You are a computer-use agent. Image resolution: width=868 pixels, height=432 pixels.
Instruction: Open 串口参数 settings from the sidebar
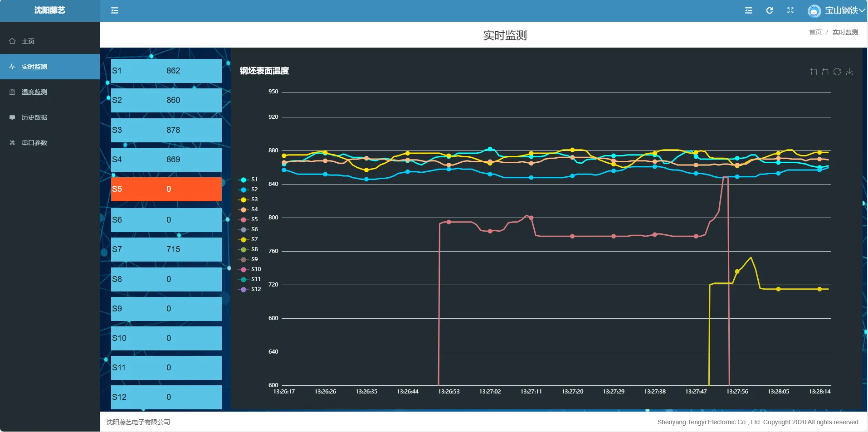pyautogui.click(x=34, y=143)
